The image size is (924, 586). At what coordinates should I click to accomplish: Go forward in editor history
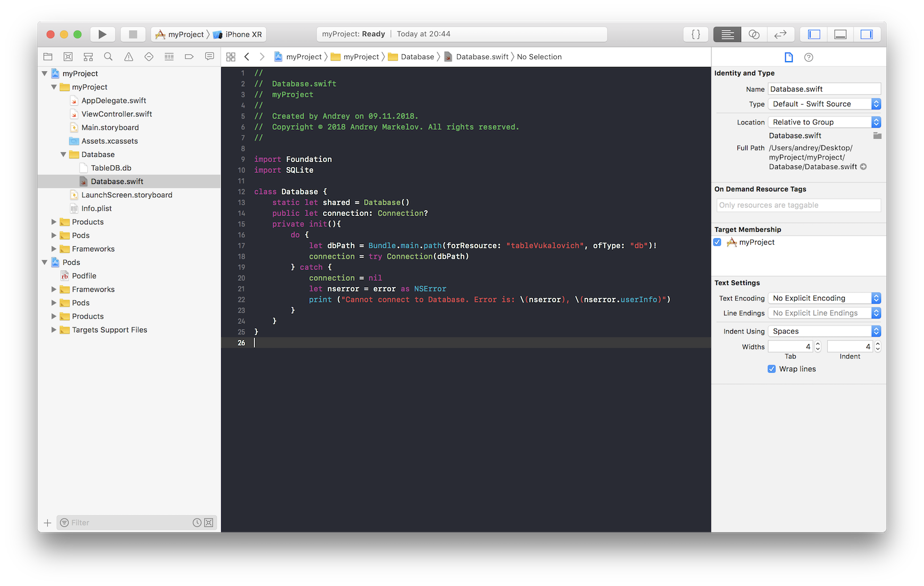click(262, 57)
